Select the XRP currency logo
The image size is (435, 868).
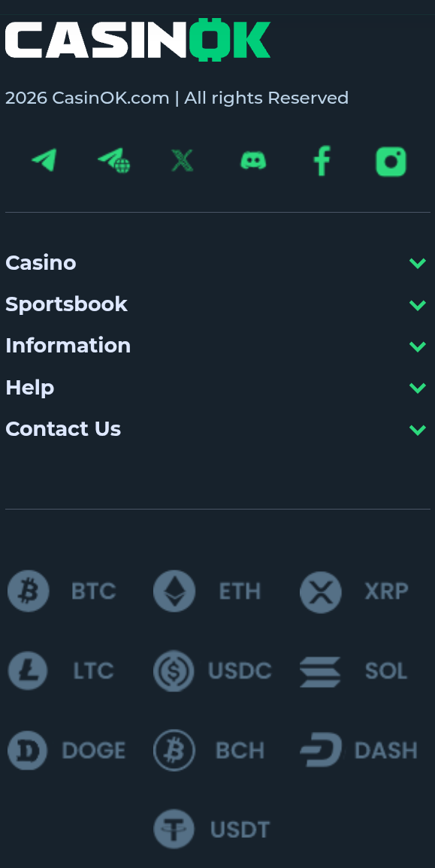coord(321,591)
